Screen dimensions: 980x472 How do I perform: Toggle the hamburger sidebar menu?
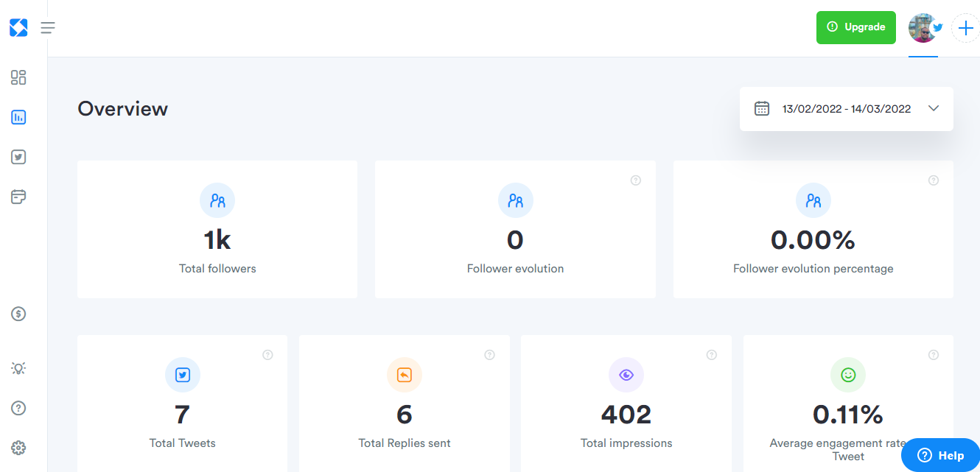coord(48,28)
